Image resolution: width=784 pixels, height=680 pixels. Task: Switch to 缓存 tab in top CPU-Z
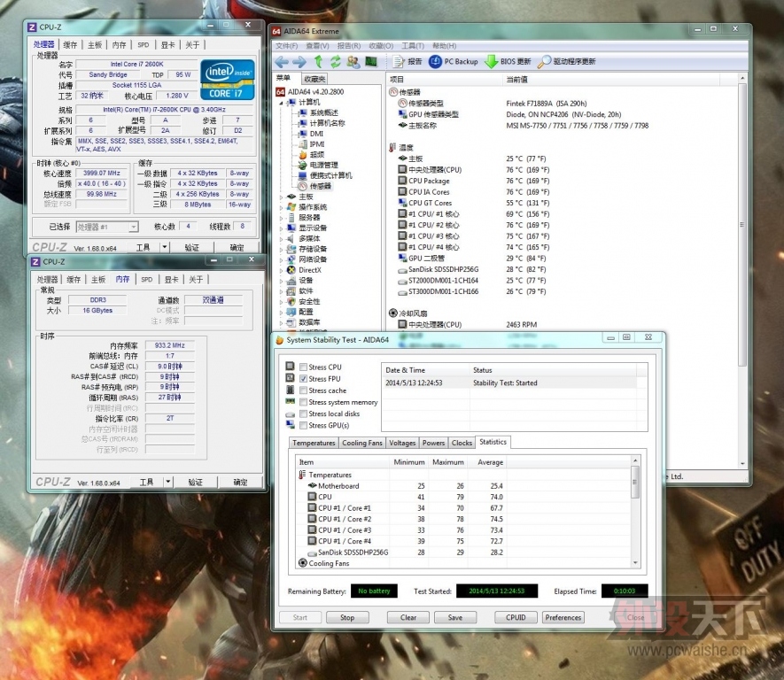point(70,45)
